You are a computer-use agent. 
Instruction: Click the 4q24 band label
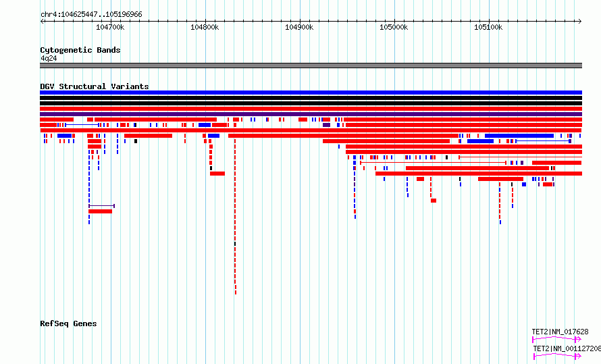[49, 58]
